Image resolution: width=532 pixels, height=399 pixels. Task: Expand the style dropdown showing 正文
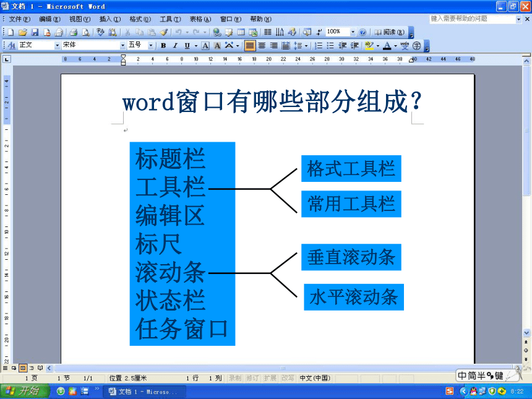coord(57,45)
